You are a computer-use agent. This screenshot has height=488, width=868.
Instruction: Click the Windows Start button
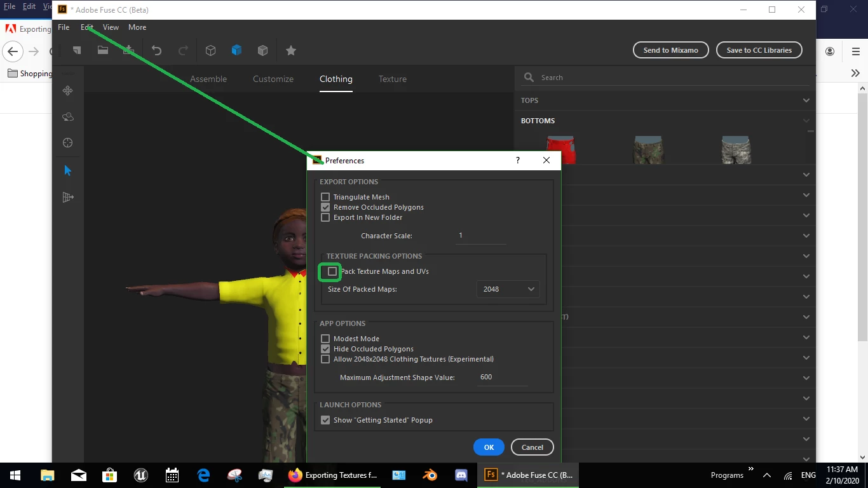15,475
